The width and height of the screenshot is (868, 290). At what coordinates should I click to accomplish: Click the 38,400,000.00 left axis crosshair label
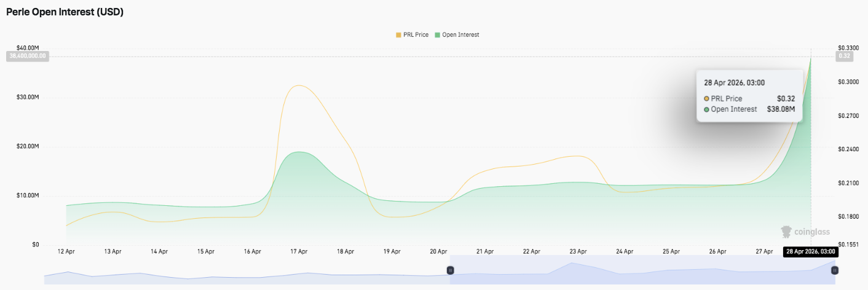[28, 56]
